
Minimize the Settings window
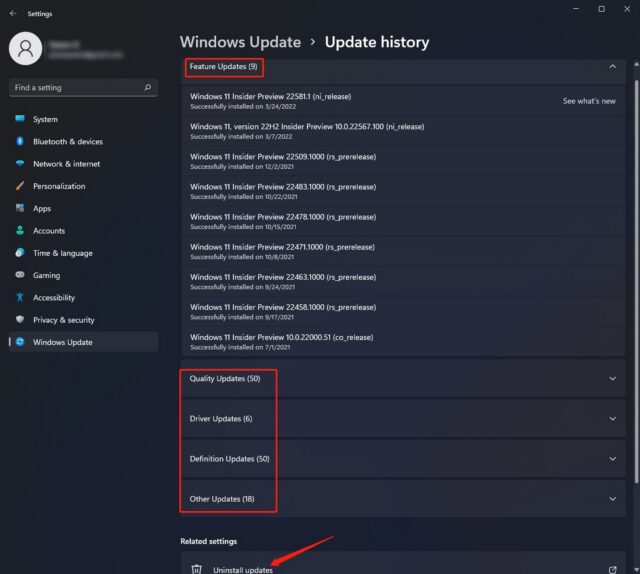click(576, 9)
